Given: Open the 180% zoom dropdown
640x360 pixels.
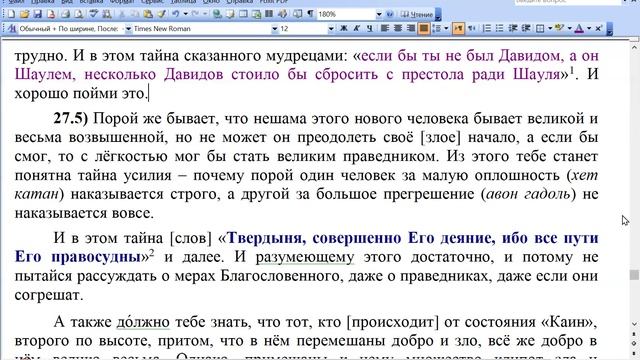Looking at the screenshot, I should 379,14.
